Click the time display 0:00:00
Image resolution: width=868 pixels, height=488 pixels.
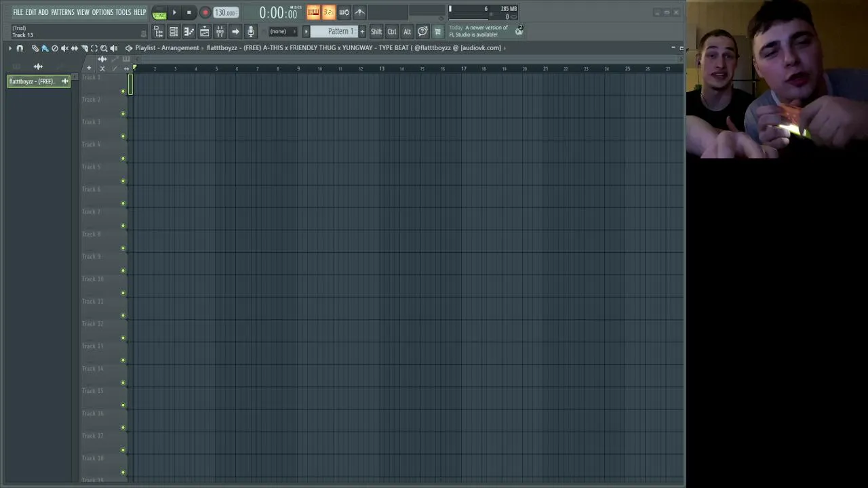pos(278,13)
